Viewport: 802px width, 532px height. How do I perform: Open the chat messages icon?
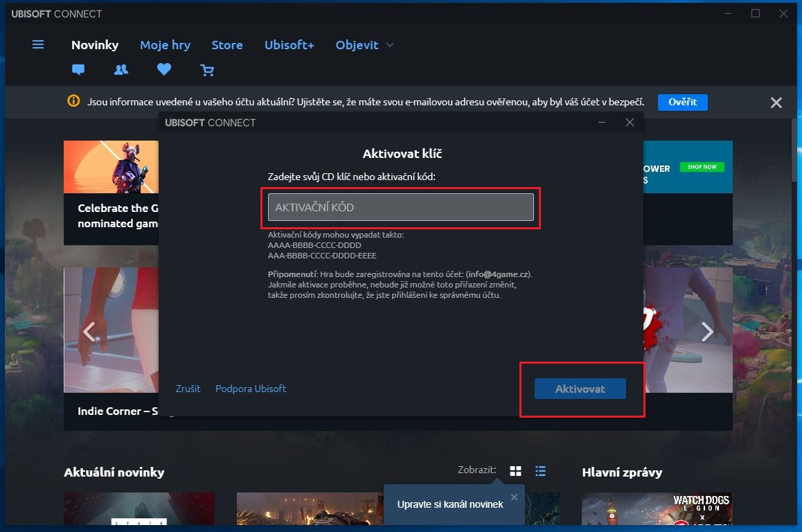(x=78, y=69)
